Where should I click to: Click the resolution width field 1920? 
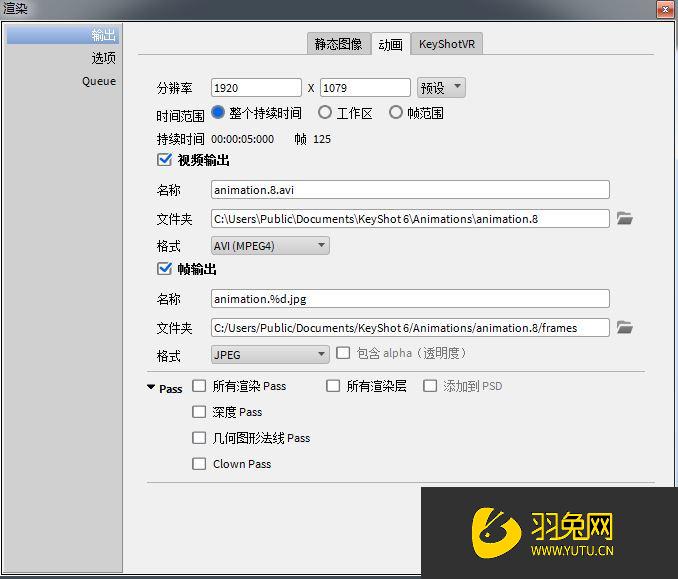tap(256, 88)
